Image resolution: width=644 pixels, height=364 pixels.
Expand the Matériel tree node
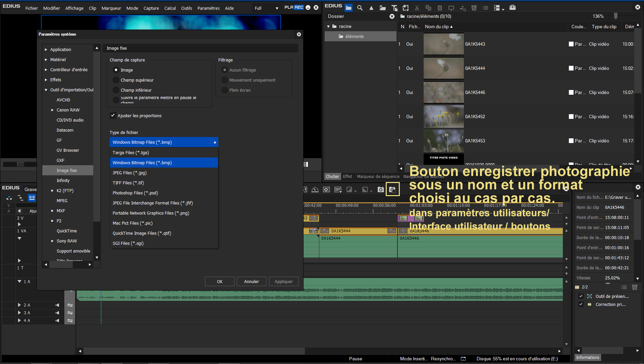[46, 59]
